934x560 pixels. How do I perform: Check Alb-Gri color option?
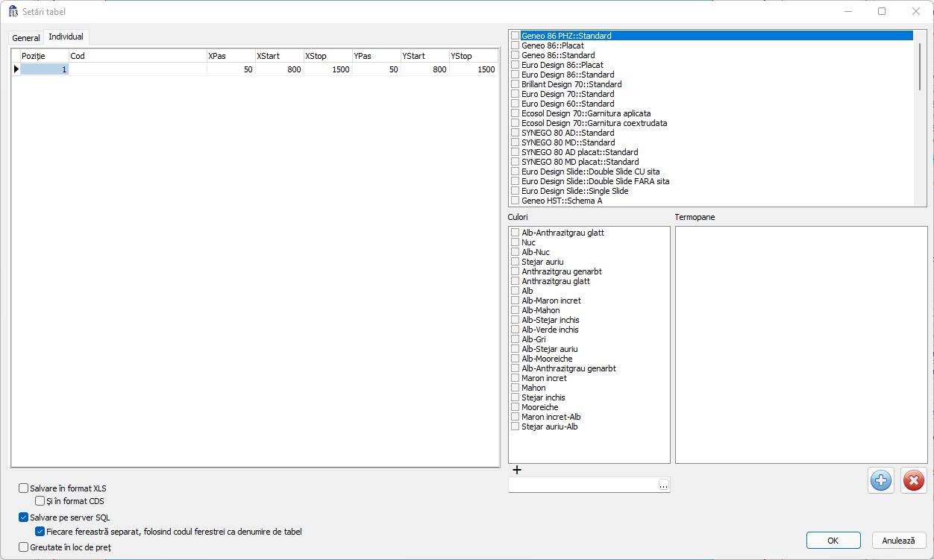(515, 339)
